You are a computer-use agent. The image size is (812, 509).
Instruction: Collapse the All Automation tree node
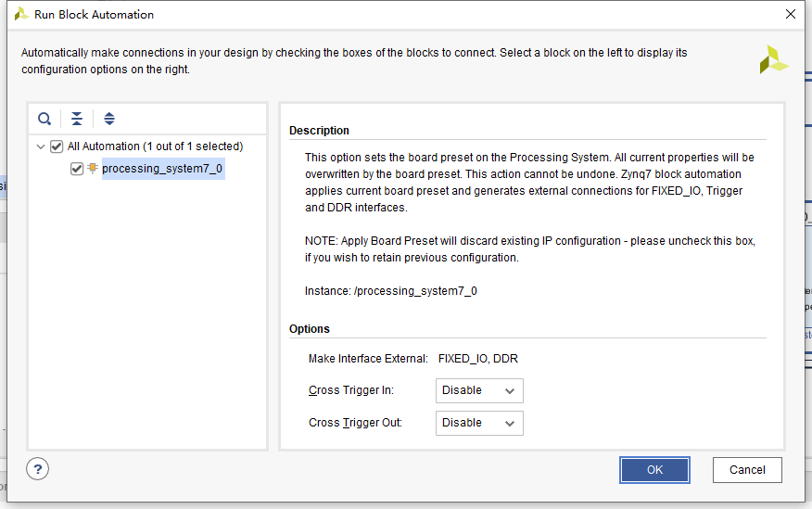(41, 146)
